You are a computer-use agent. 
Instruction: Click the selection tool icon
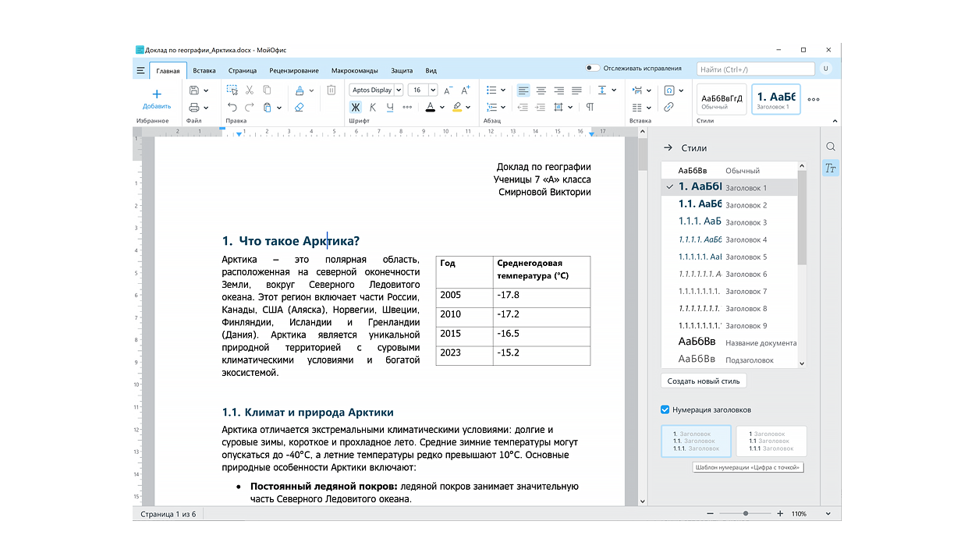232,90
